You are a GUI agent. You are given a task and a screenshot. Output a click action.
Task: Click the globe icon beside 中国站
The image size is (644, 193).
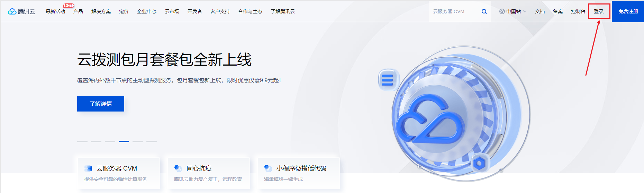[502, 11]
